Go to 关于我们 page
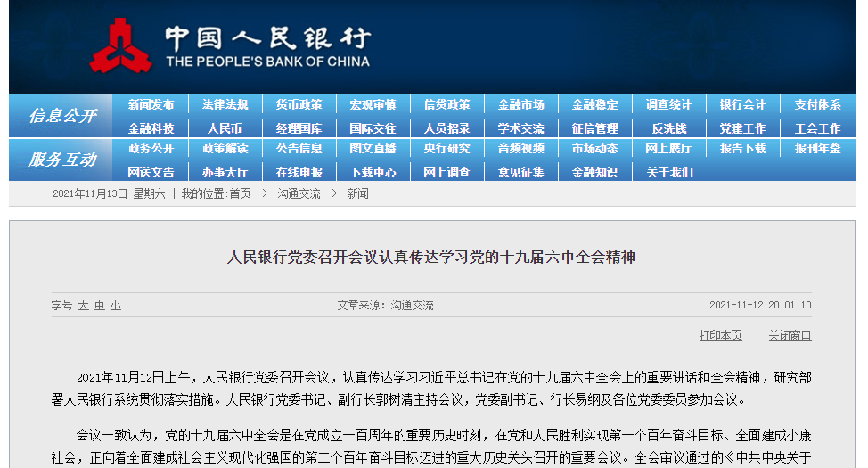Image resolution: width=868 pixels, height=468 pixels. pos(668,172)
